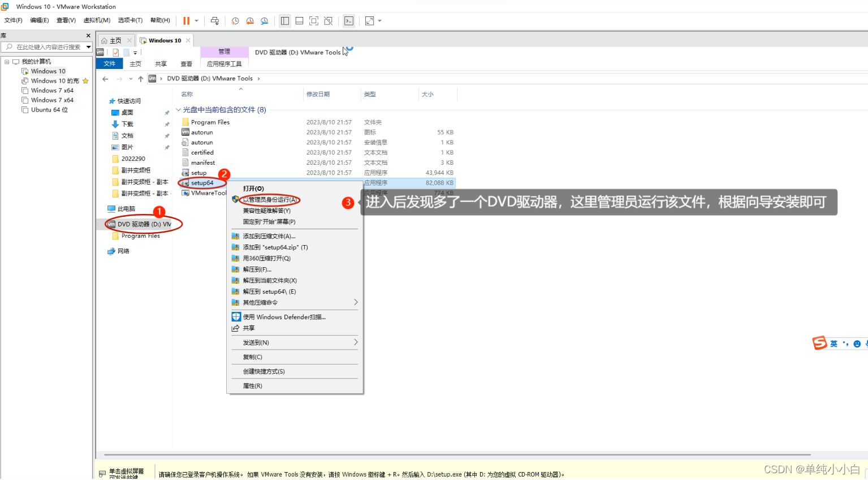Open the 2022290 folder in quick access
This screenshot has width=868, height=480.
coord(133,159)
